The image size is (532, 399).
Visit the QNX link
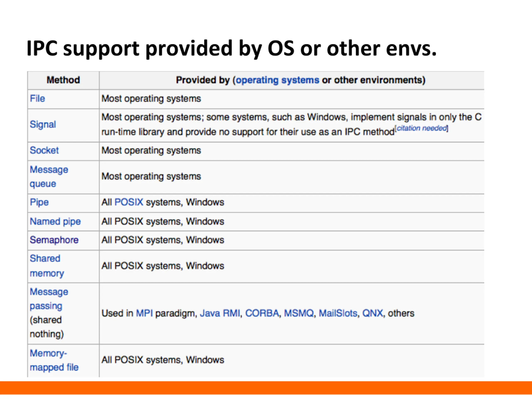tap(372, 313)
